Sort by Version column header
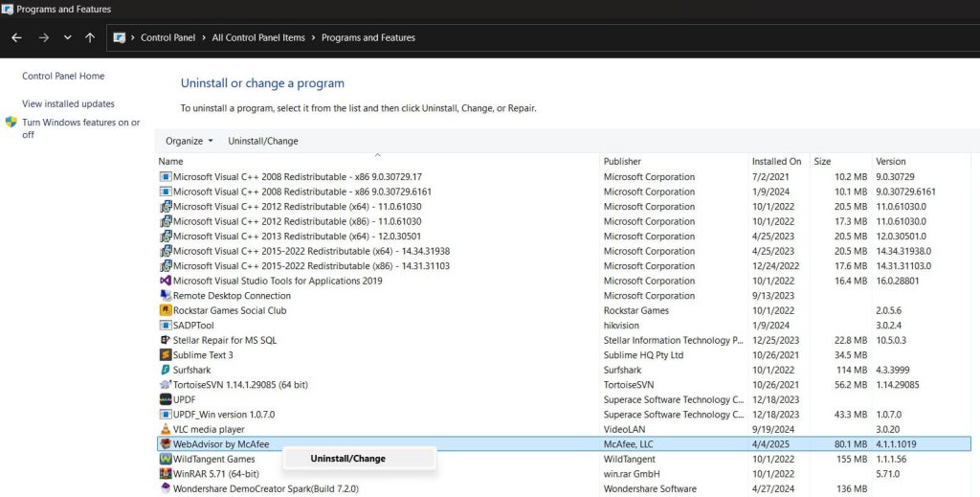 [891, 161]
